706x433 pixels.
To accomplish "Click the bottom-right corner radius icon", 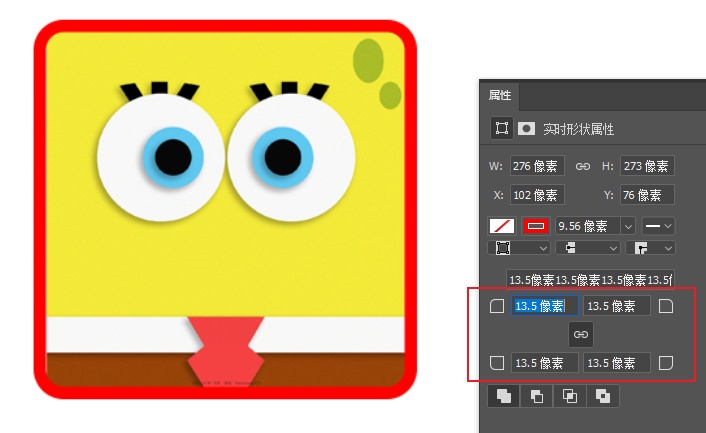I will tap(665, 363).
